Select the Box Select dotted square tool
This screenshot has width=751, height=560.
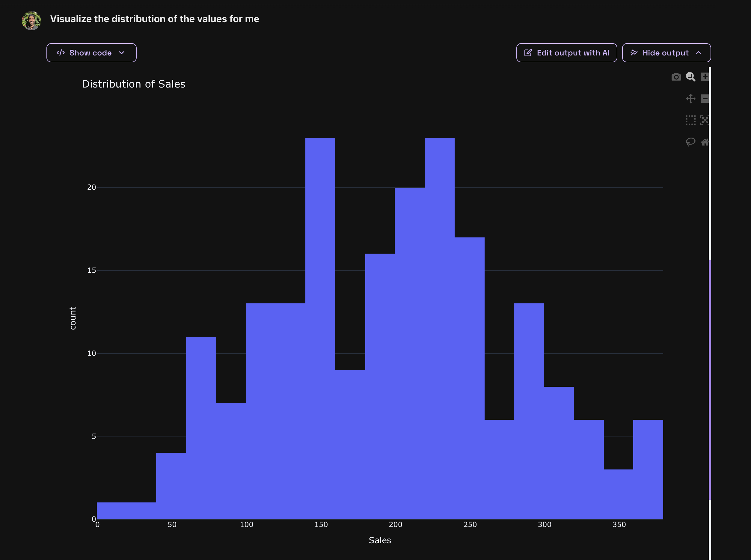click(690, 120)
